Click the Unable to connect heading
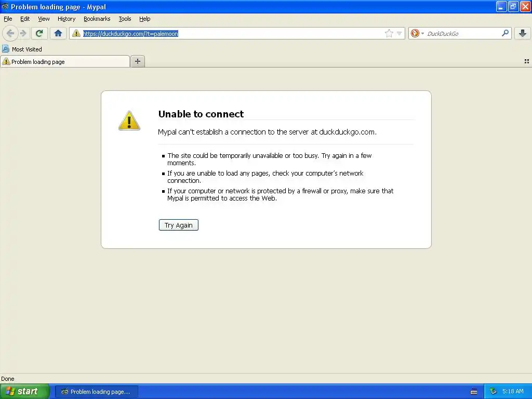532x399 pixels. point(201,114)
